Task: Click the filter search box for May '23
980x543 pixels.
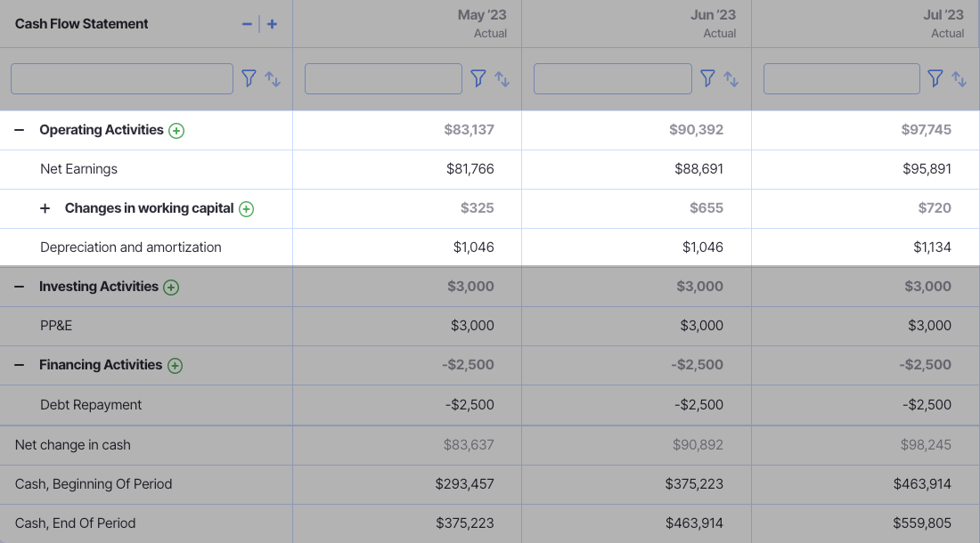Action: point(383,78)
